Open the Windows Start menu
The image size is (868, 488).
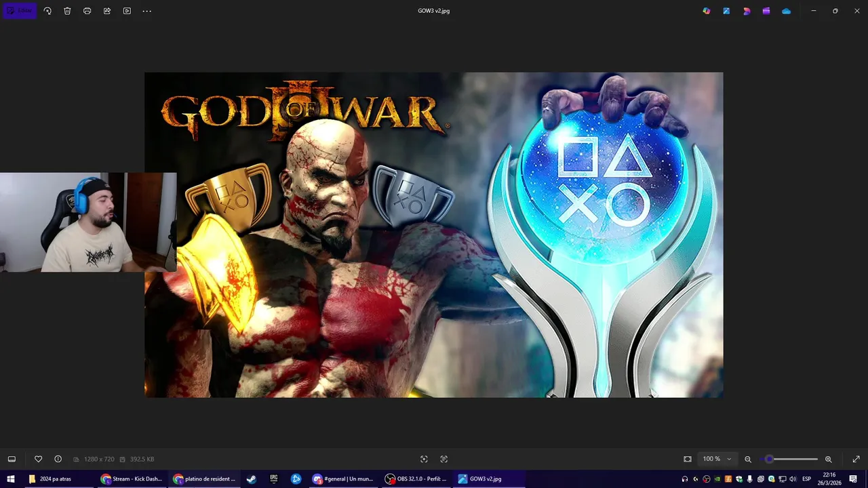[x=11, y=479]
